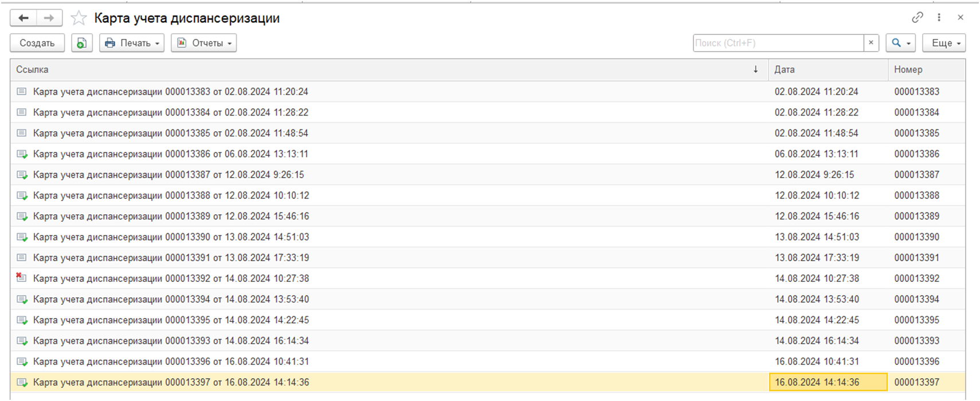Get link via chain icon
Viewport: 980px width, 401px height.
coord(918,18)
